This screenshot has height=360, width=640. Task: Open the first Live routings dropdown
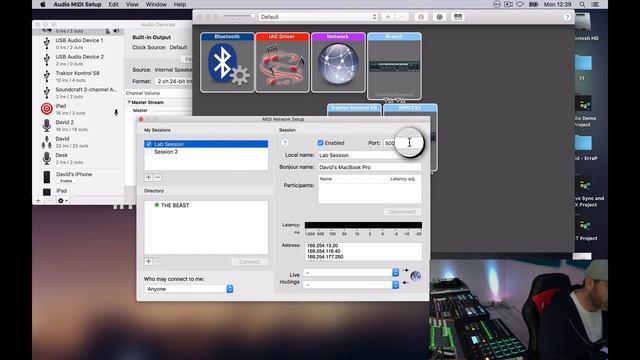351,272
